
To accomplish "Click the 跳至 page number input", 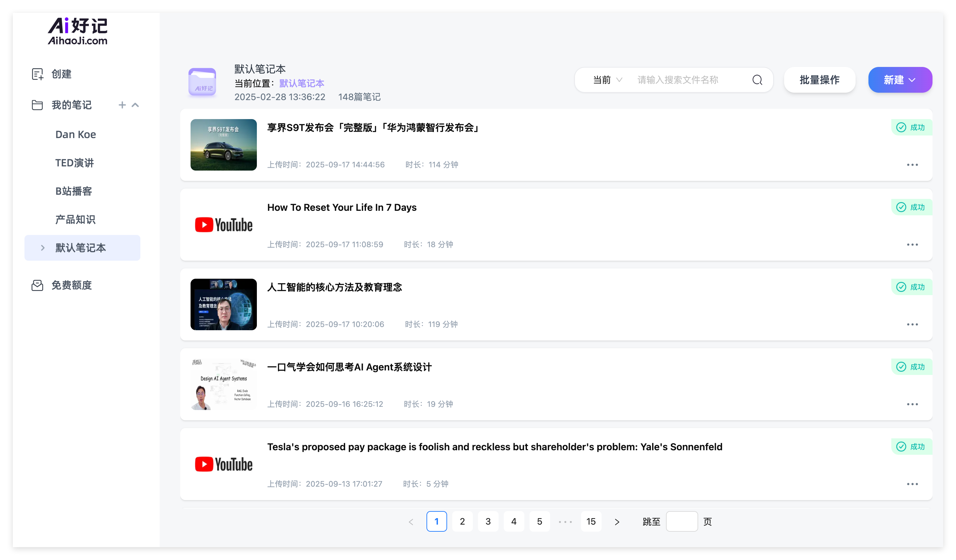I will coord(681,522).
